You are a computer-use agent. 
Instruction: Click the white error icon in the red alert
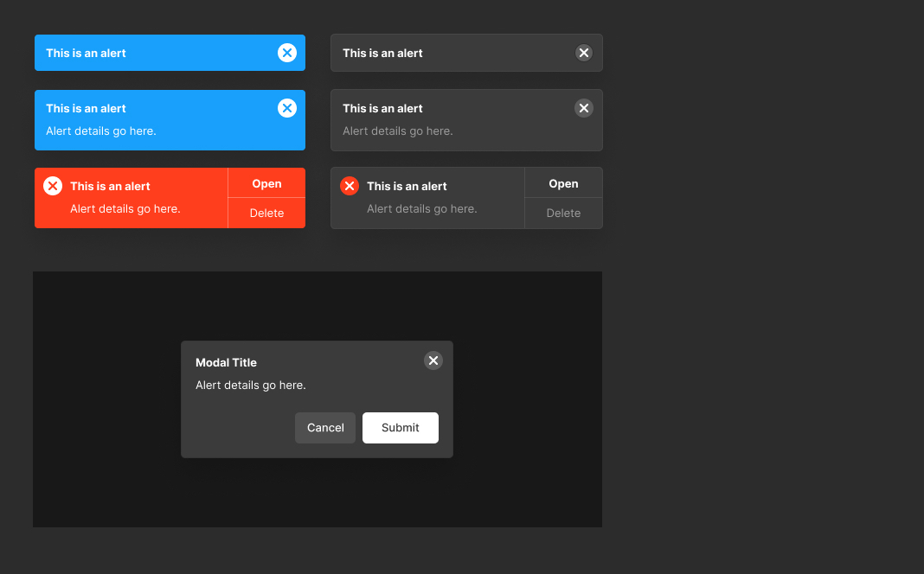[53, 186]
